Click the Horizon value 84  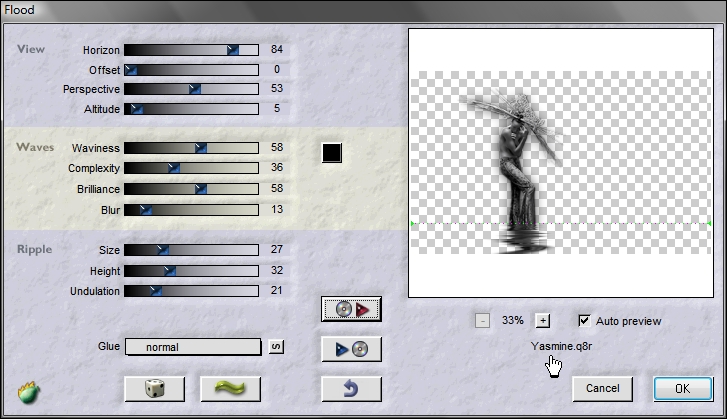(x=277, y=49)
